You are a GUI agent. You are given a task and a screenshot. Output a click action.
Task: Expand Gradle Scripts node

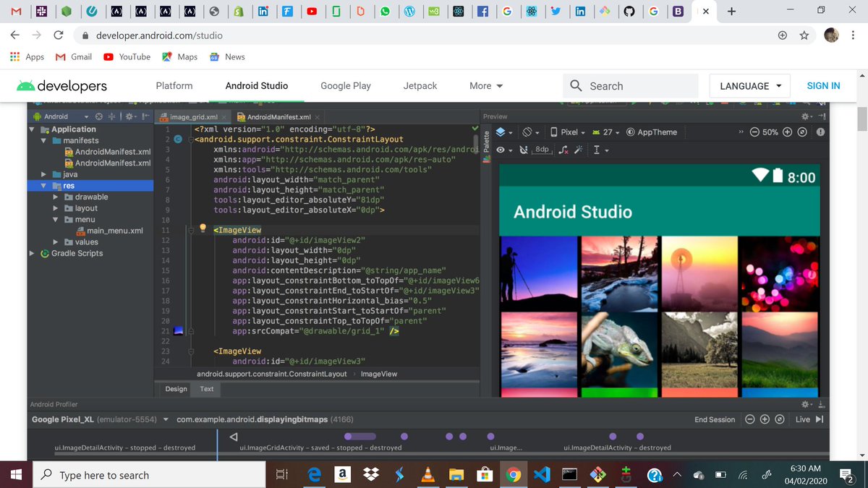click(33, 253)
